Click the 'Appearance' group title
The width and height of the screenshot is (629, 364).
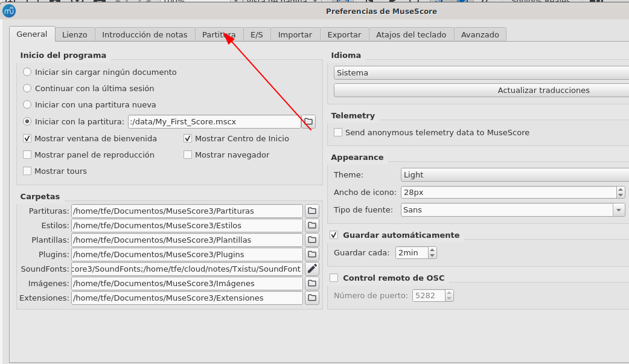pos(357,158)
